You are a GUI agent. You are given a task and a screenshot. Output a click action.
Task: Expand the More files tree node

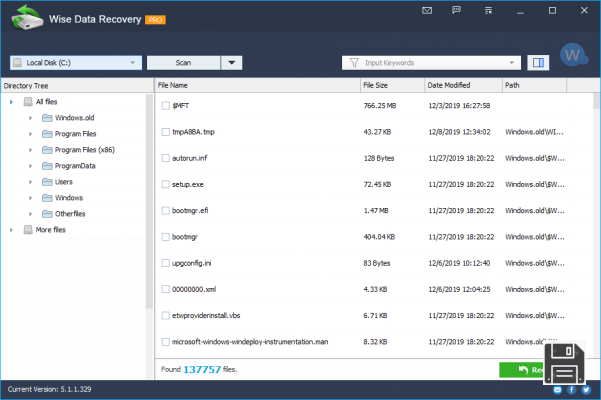point(11,230)
